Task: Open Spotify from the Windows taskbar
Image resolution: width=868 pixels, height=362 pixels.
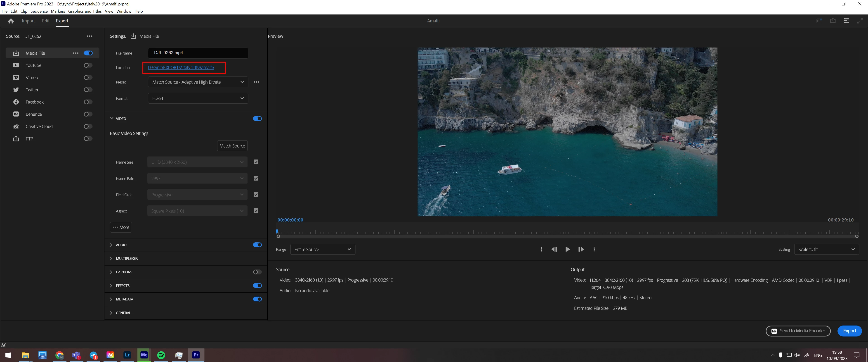Action: [161, 355]
